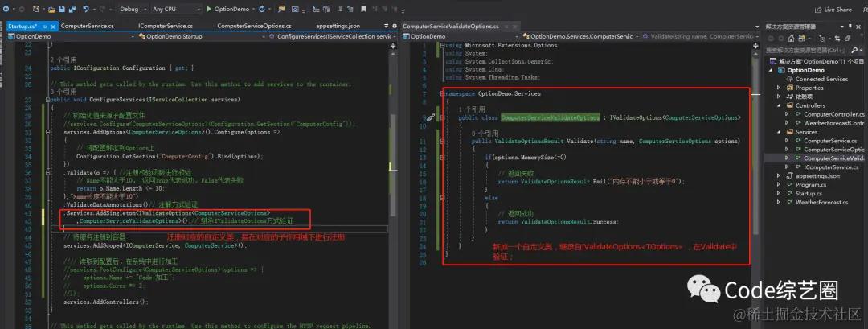Expand the Properties node
This screenshot has height=329, width=868.
pyautogui.click(x=778, y=88)
